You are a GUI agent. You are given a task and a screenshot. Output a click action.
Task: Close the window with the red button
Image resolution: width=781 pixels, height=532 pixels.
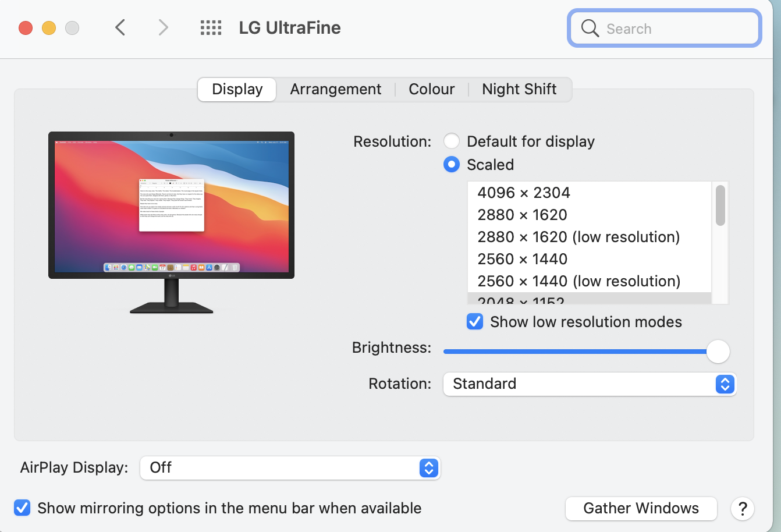[26, 28]
